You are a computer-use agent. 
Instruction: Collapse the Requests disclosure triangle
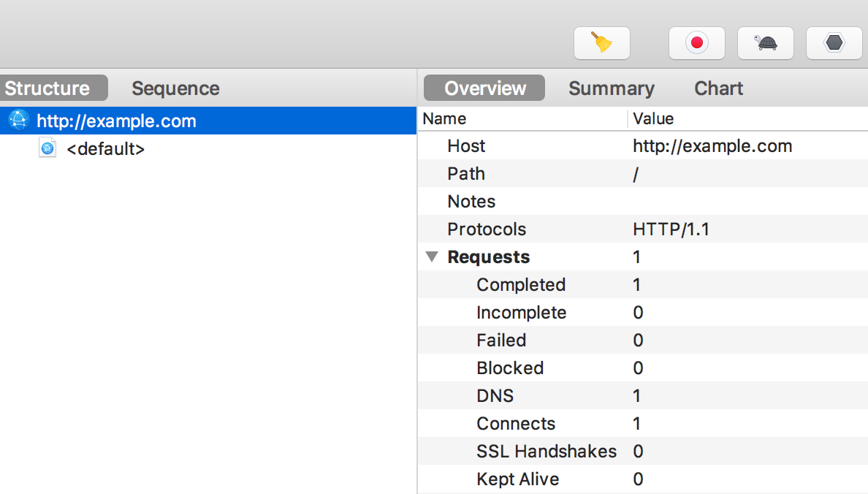432,257
